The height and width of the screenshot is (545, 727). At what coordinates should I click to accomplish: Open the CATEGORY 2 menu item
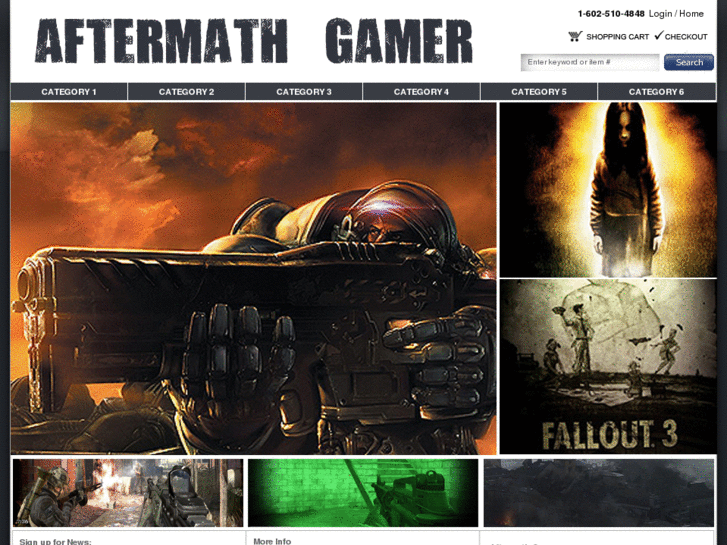coord(186,92)
